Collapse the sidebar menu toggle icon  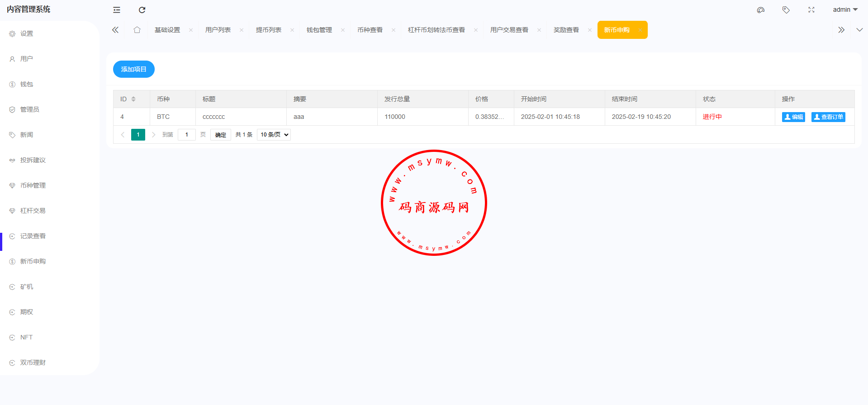pos(117,10)
